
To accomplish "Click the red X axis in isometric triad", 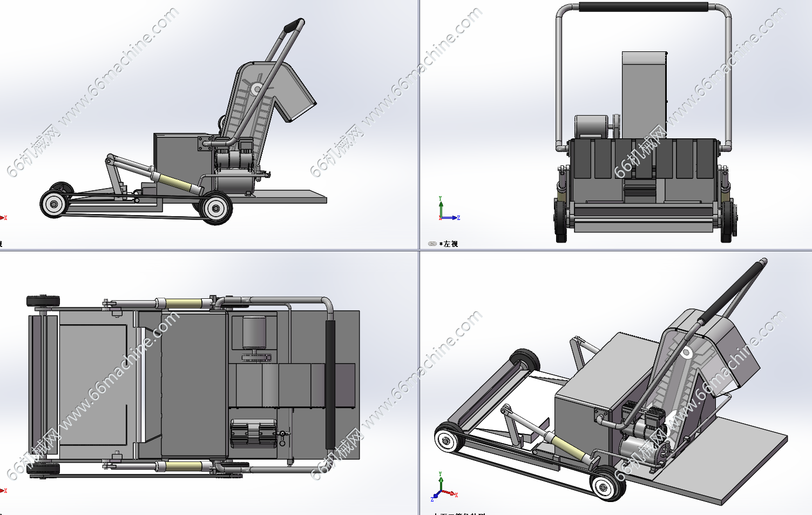I will tap(451, 493).
